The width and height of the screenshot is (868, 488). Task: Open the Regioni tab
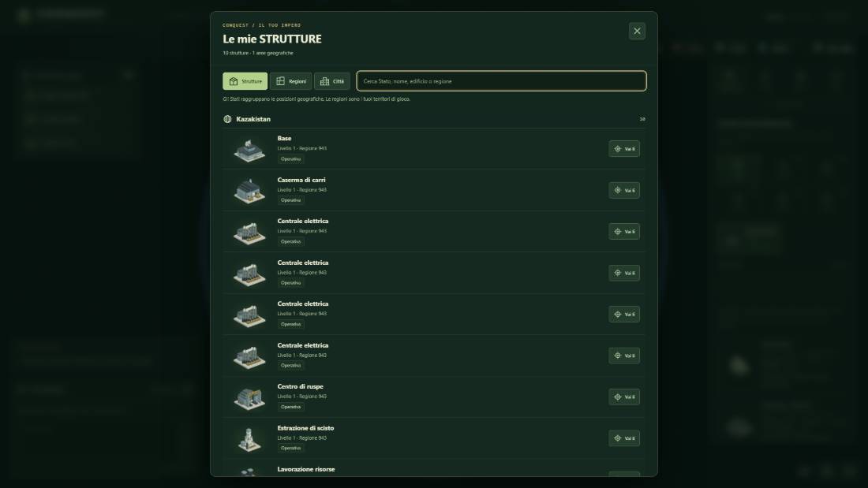[x=290, y=81]
